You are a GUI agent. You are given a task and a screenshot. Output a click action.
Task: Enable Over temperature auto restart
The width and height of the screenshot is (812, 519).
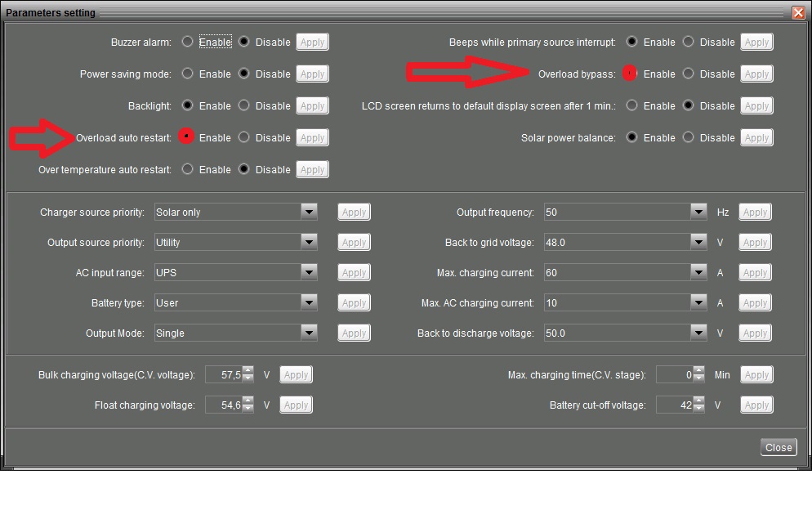[x=188, y=169]
